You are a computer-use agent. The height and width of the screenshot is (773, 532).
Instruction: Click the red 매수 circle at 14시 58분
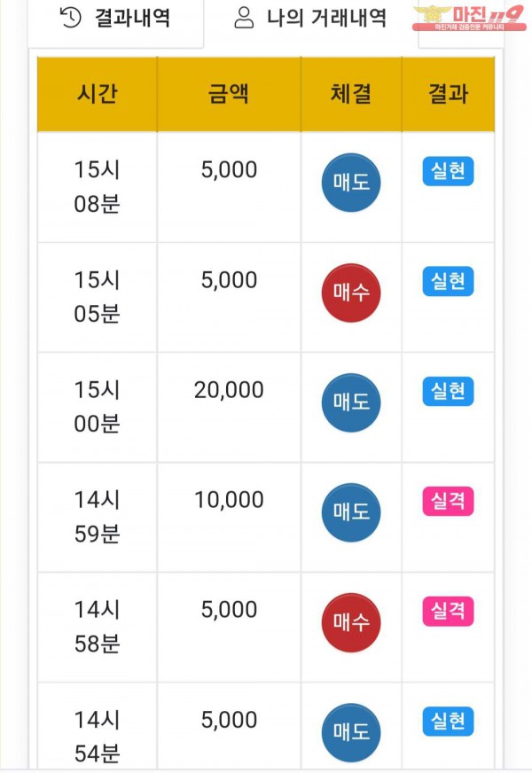350,622
